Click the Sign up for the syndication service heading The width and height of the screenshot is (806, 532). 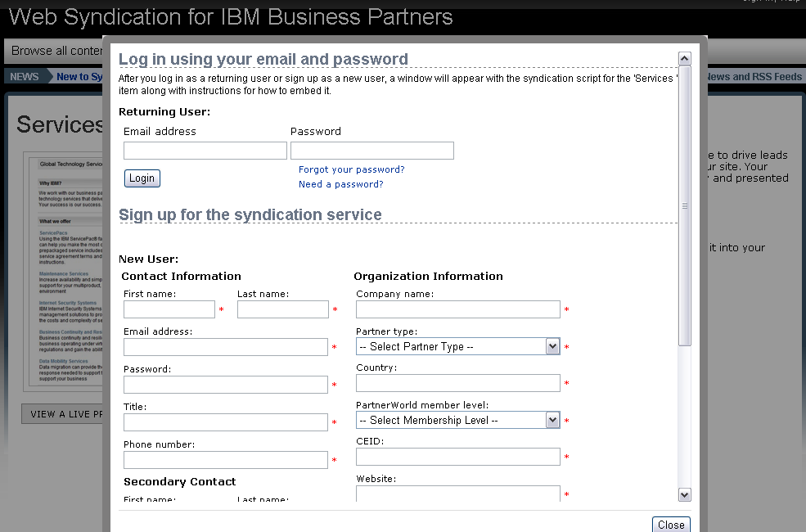250,214
